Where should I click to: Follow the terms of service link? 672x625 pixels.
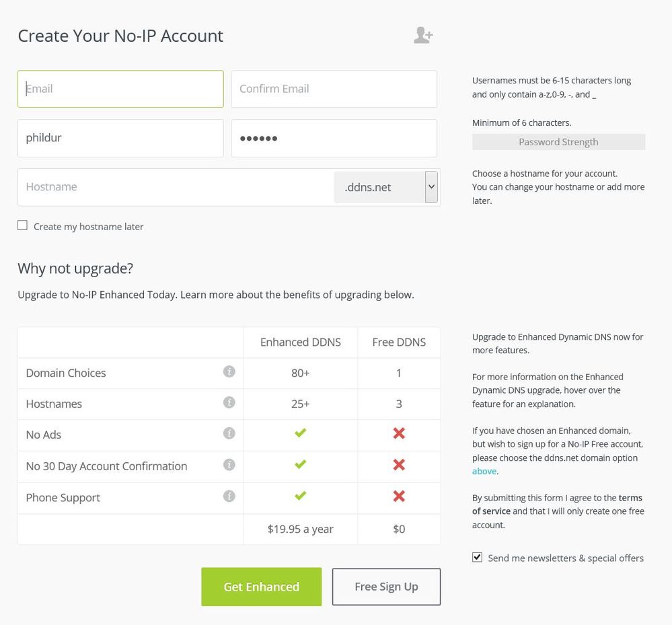click(x=557, y=505)
